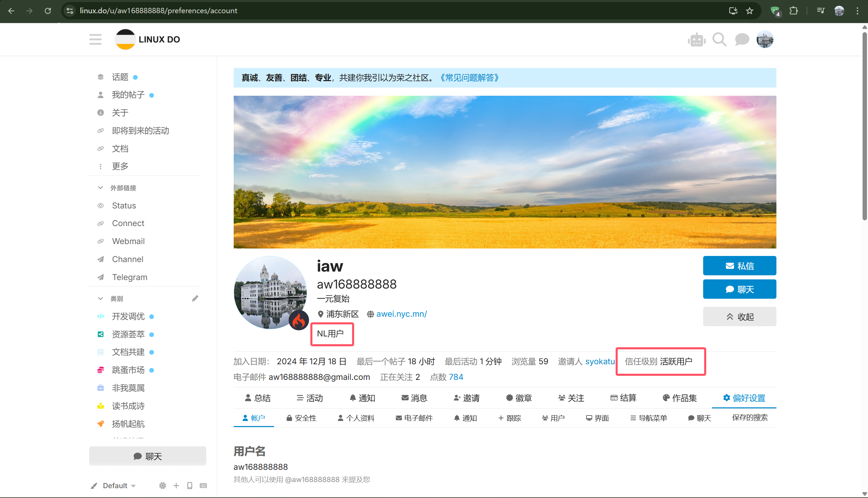This screenshot has height=498, width=868.
Task: Click the LINUX DO logo
Action: [147, 39]
